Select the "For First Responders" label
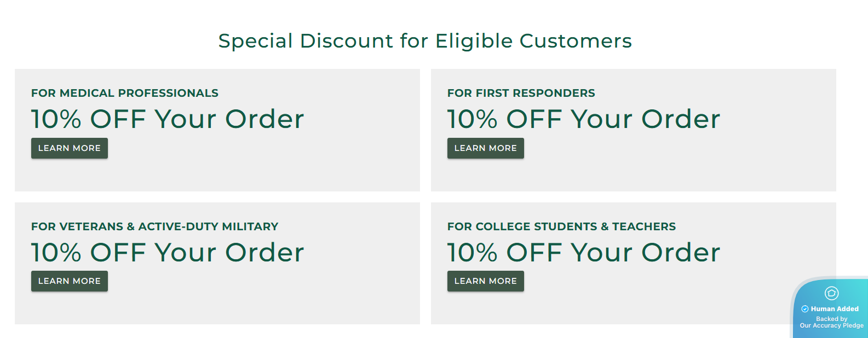The width and height of the screenshot is (868, 338). [x=521, y=93]
